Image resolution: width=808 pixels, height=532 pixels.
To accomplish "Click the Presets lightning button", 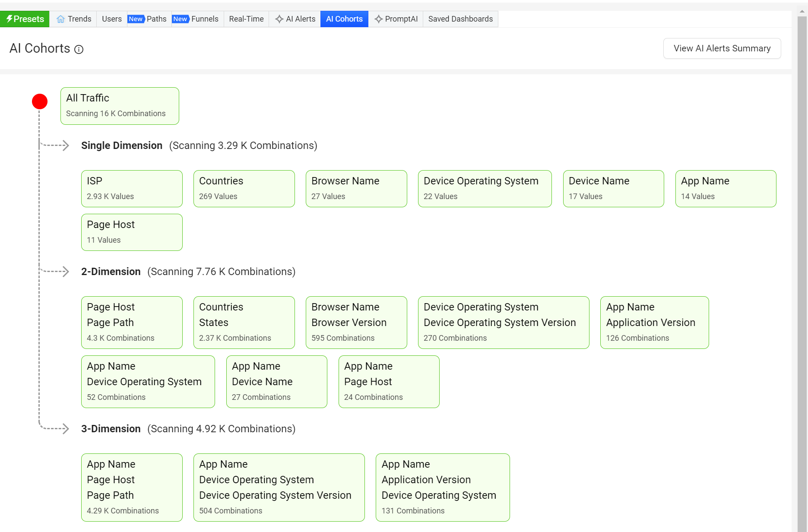I will (25, 19).
